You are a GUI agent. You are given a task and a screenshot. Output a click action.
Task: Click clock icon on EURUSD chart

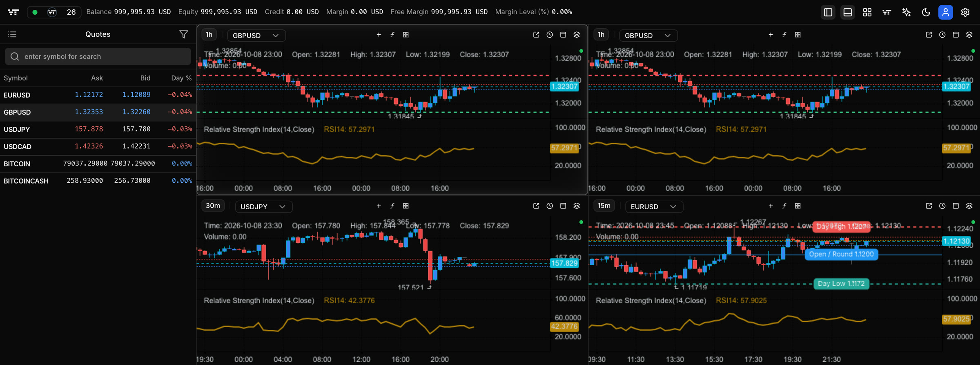point(942,206)
